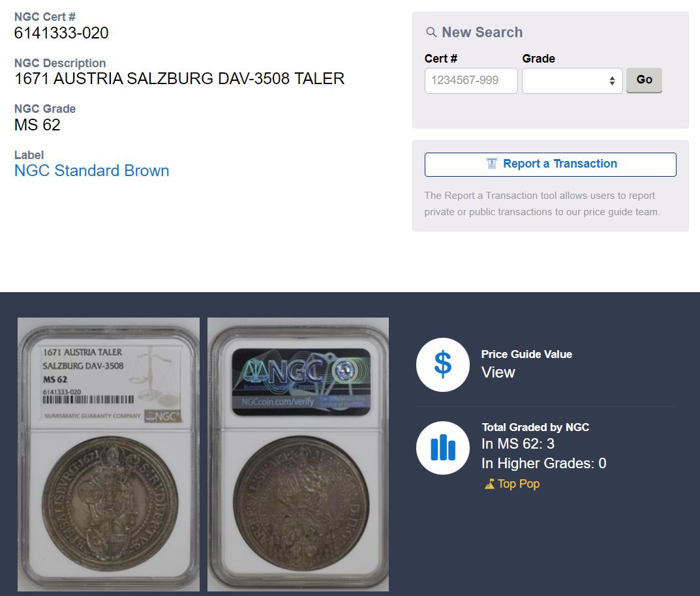
Task: Click the magnifying glass search icon
Action: [x=431, y=32]
